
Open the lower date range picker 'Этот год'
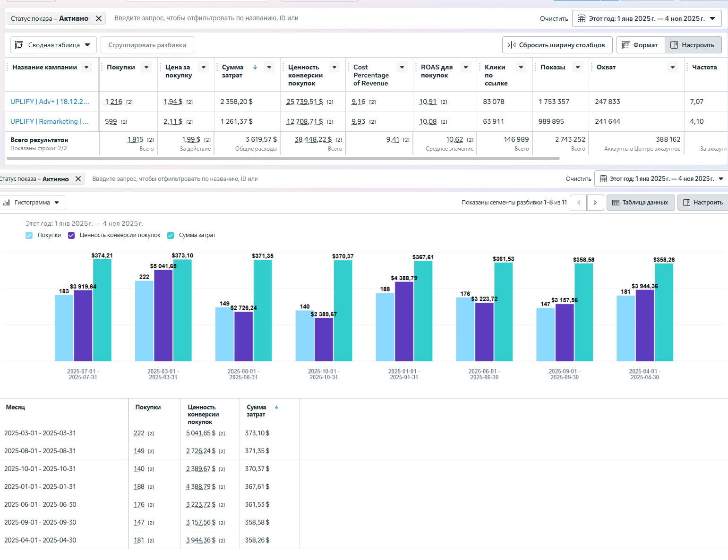pos(661,178)
